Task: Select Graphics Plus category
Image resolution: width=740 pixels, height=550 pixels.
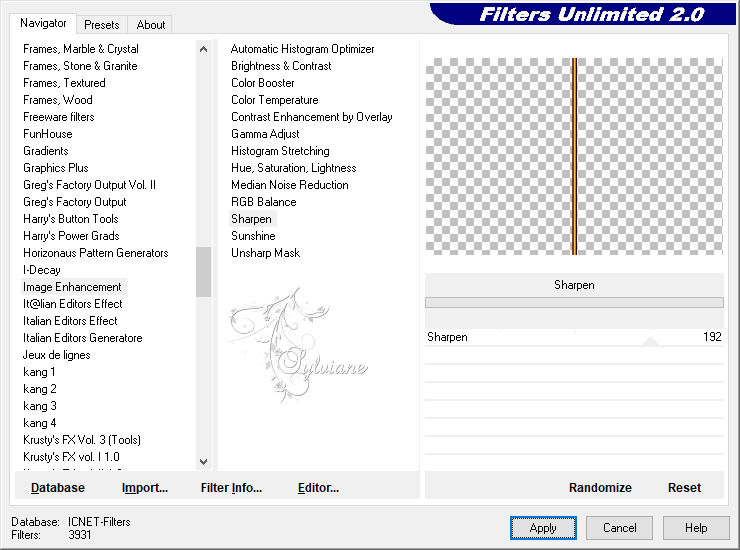Action: [x=56, y=168]
